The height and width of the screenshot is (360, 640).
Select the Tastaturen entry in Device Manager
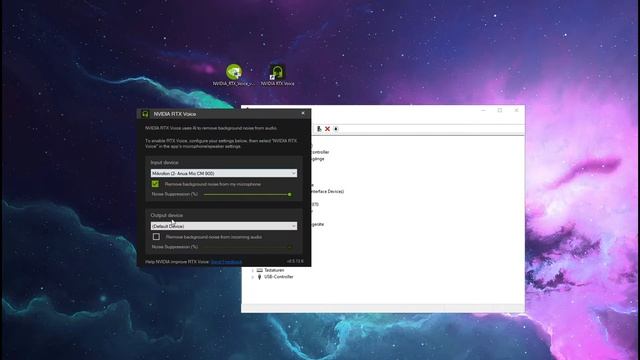274,270
